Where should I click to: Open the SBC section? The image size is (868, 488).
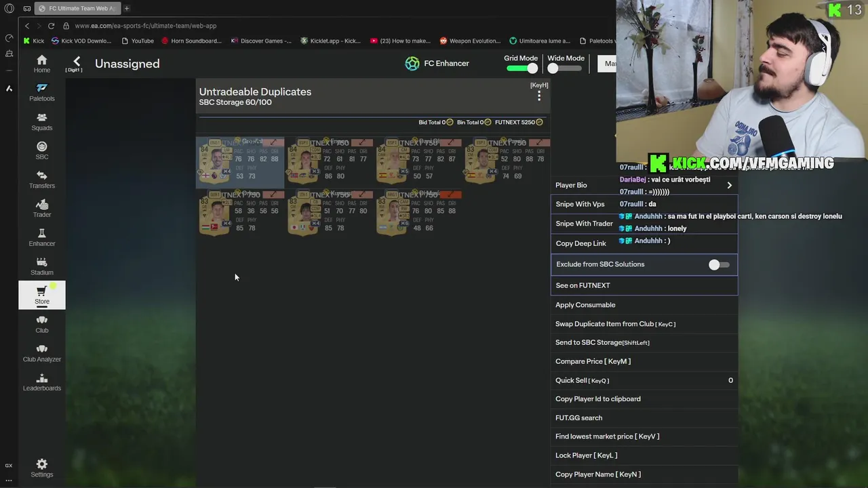click(x=42, y=150)
